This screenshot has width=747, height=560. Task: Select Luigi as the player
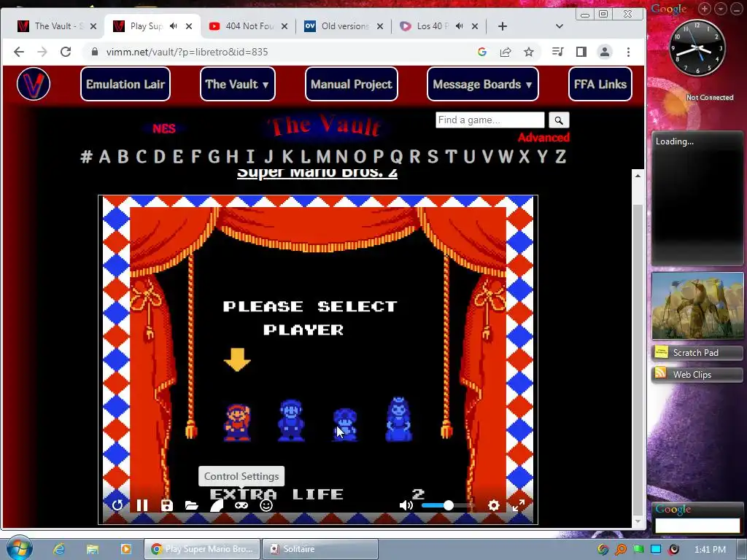click(x=291, y=420)
